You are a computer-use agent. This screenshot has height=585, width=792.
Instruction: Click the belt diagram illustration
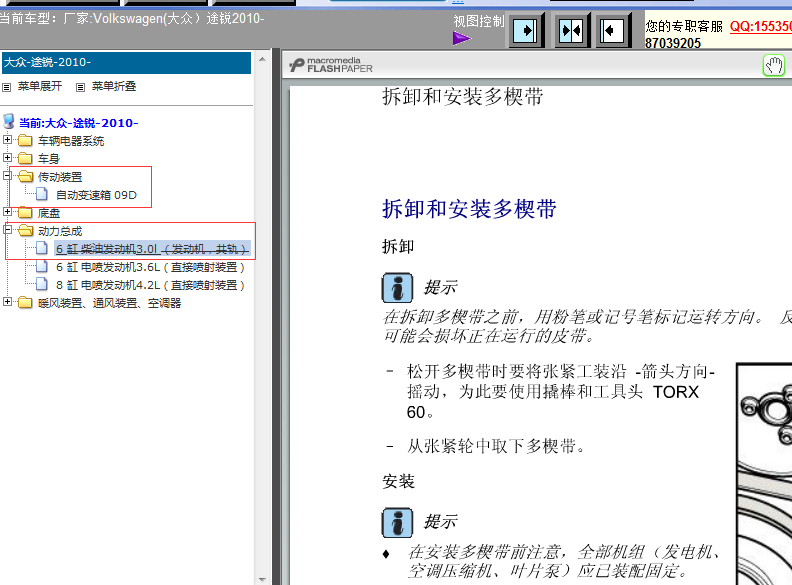(764, 473)
